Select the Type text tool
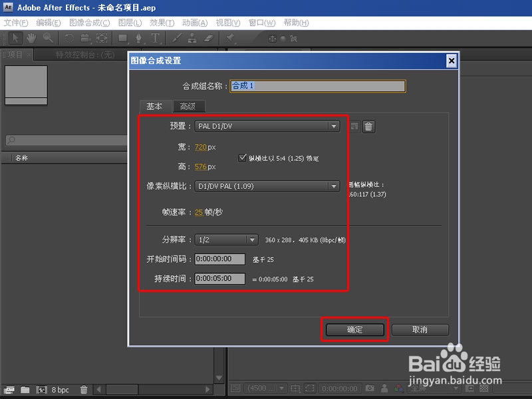Image resolution: width=532 pixels, height=399 pixels. tap(156, 38)
